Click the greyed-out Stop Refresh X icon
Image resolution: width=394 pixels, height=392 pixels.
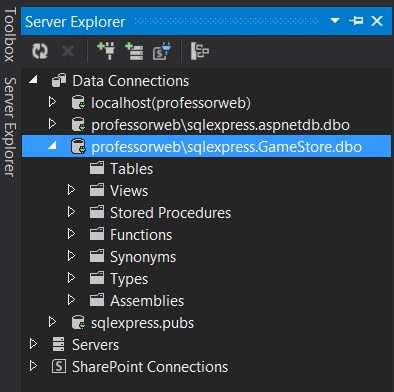pos(68,51)
